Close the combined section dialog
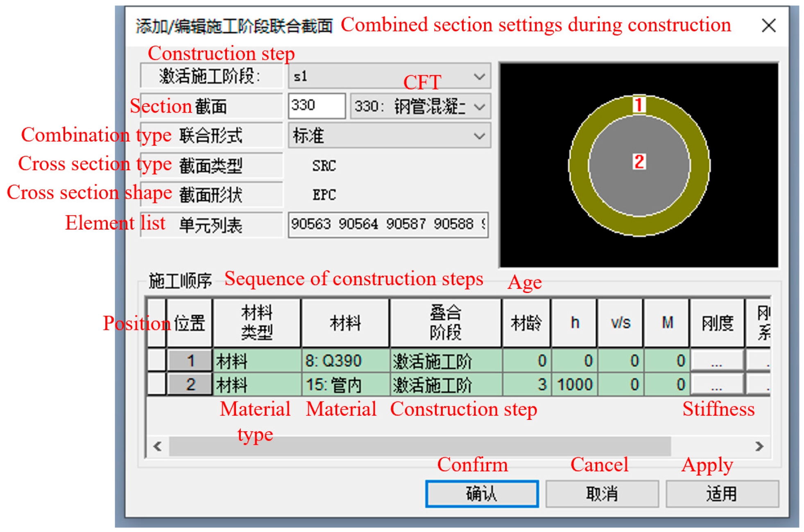 coord(768,26)
